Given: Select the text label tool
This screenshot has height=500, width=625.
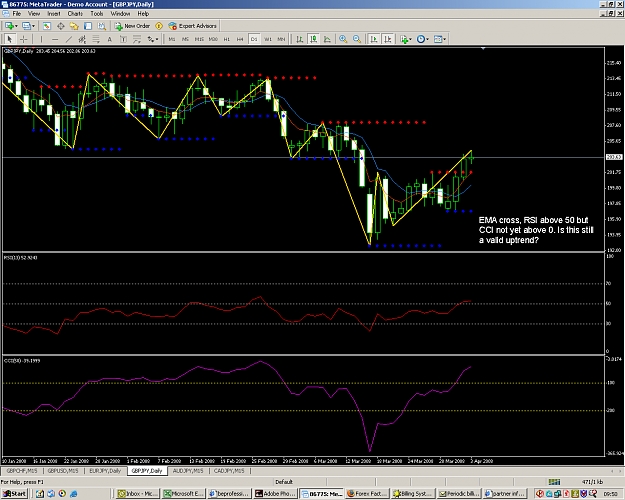Looking at the screenshot, I should 123,39.
